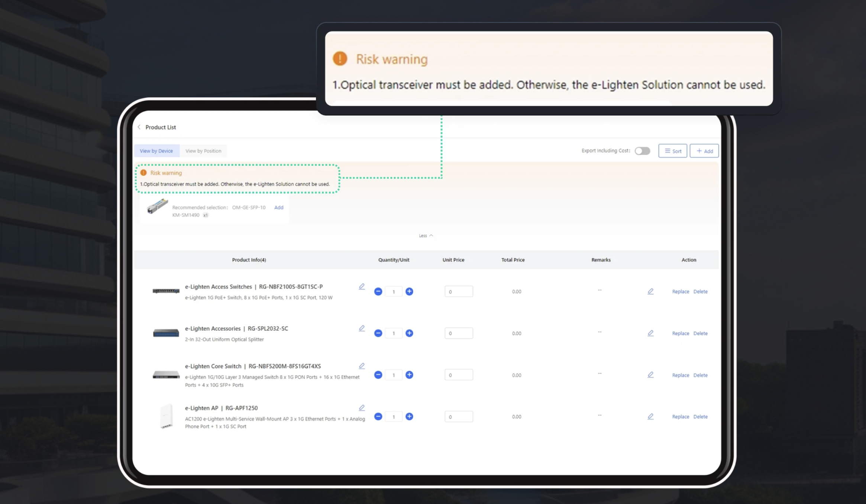Replace the e-Lighten Core Switch product
Image resolution: width=866 pixels, height=504 pixels.
(x=681, y=375)
